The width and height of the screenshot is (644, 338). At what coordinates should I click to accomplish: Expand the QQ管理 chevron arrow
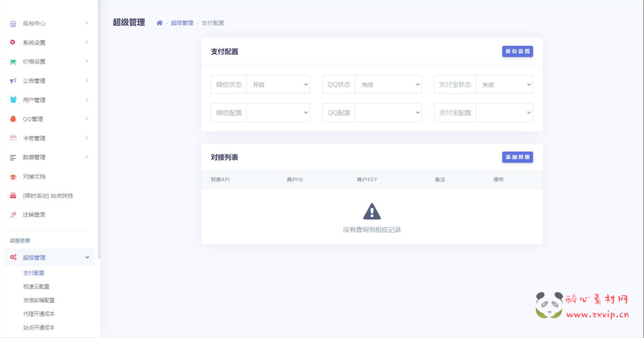tap(87, 119)
